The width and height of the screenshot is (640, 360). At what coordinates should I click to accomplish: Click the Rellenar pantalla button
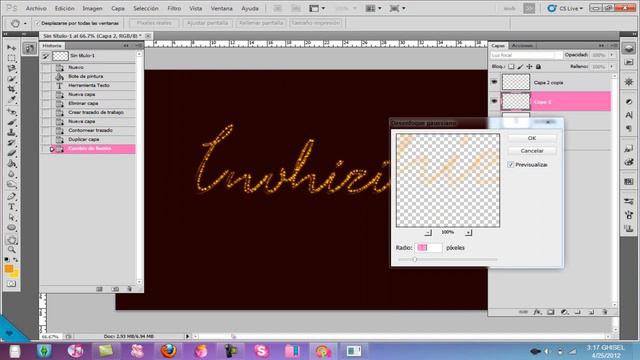click(261, 23)
